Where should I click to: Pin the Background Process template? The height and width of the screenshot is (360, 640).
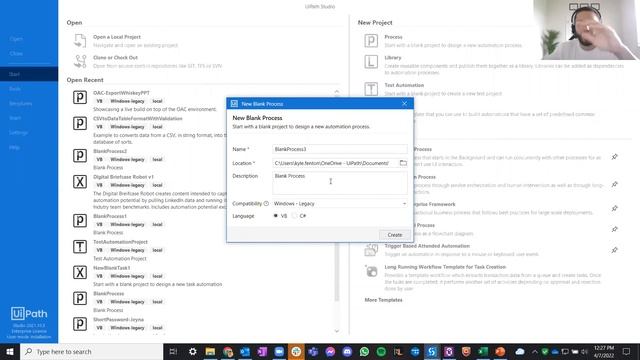(x=614, y=157)
